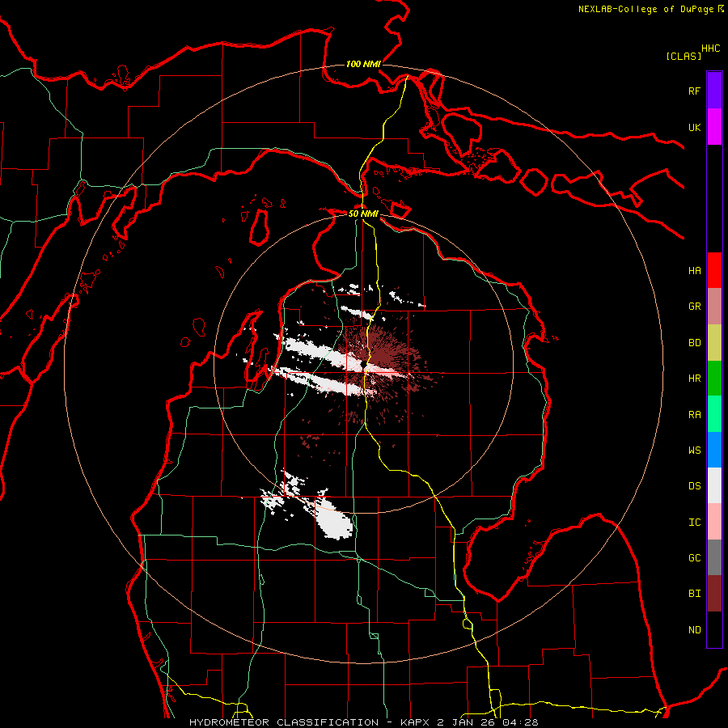Click the ND black legend swatch
728x728 pixels.
click(714, 629)
